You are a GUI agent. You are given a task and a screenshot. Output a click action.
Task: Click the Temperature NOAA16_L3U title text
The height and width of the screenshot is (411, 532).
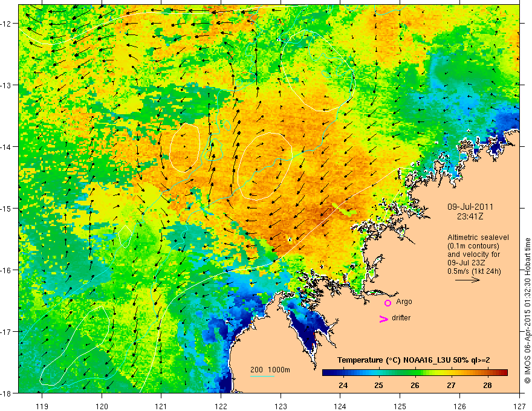tap(414, 360)
